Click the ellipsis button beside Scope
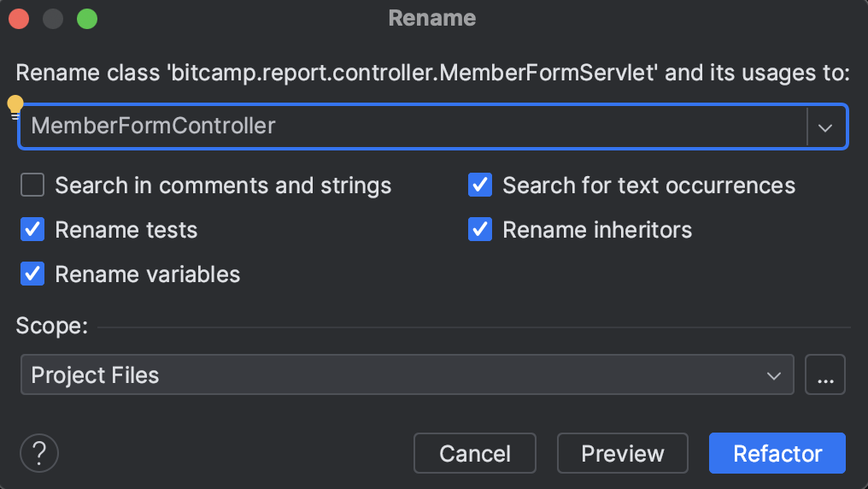The image size is (868, 489). tap(824, 375)
